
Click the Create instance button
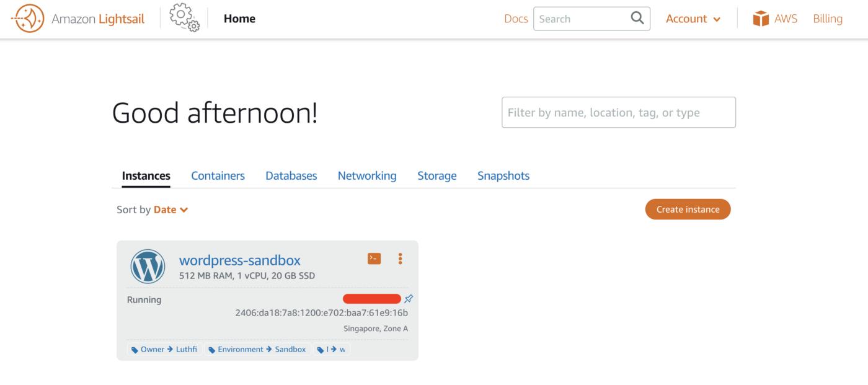click(x=688, y=209)
